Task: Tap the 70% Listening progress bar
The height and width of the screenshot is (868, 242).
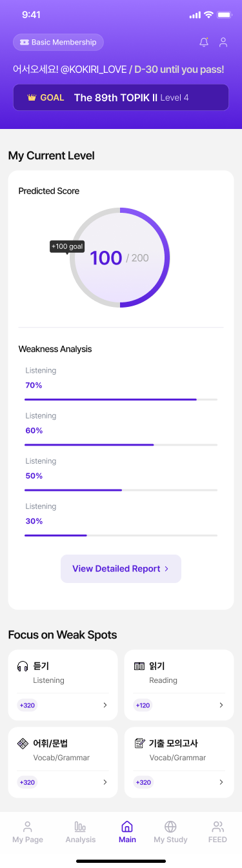Action: tap(121, 400)
